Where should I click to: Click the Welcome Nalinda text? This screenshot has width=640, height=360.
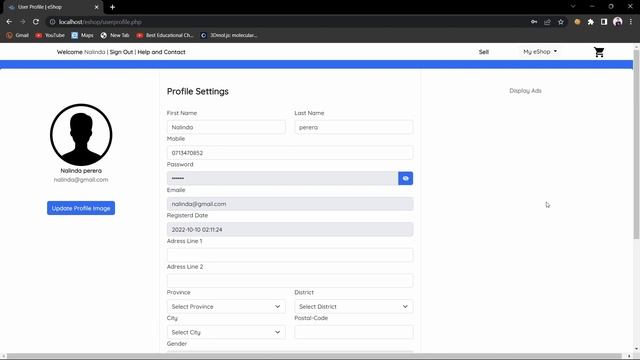coord(81,52)
